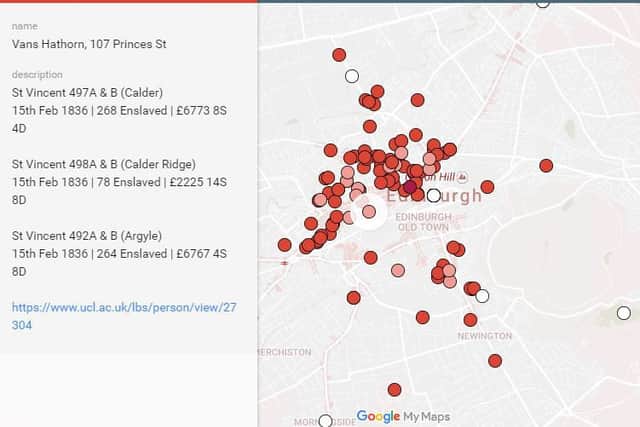Open the ucl.ac.uk lbs person view link
The image size is (640, 427).
coord(124,316)
